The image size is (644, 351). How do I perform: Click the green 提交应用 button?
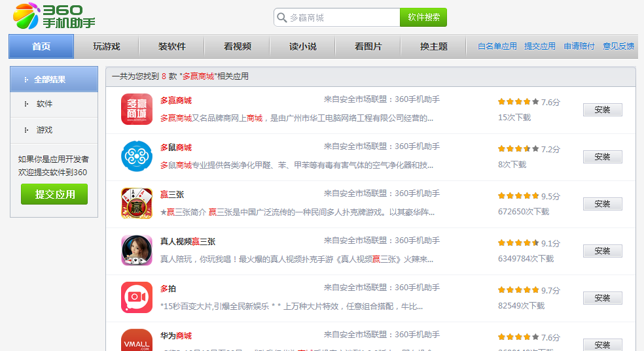click(54, 194)
